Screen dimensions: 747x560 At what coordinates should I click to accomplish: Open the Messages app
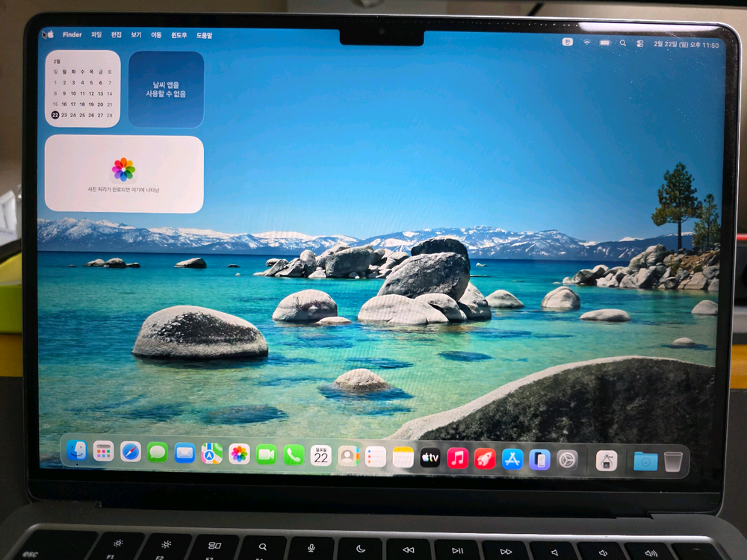click(158, 452)
